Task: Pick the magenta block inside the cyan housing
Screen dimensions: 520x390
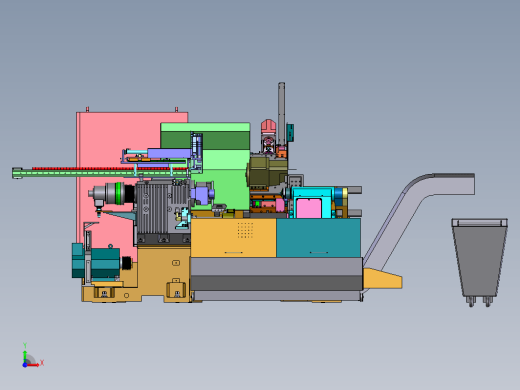Action: click(x=308, y=208)
